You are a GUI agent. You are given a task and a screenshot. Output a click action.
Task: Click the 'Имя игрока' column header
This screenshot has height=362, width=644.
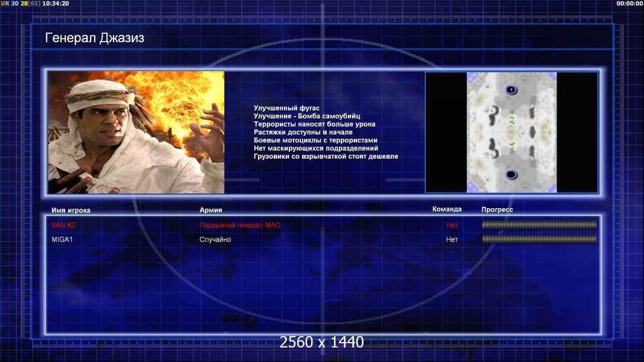(x=71, y=210)
